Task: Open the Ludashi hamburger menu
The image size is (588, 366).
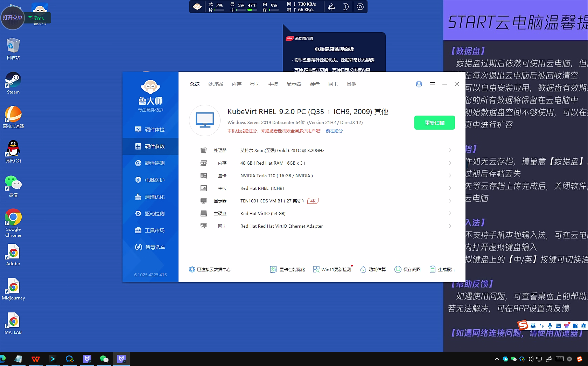Action: point(432,84)
